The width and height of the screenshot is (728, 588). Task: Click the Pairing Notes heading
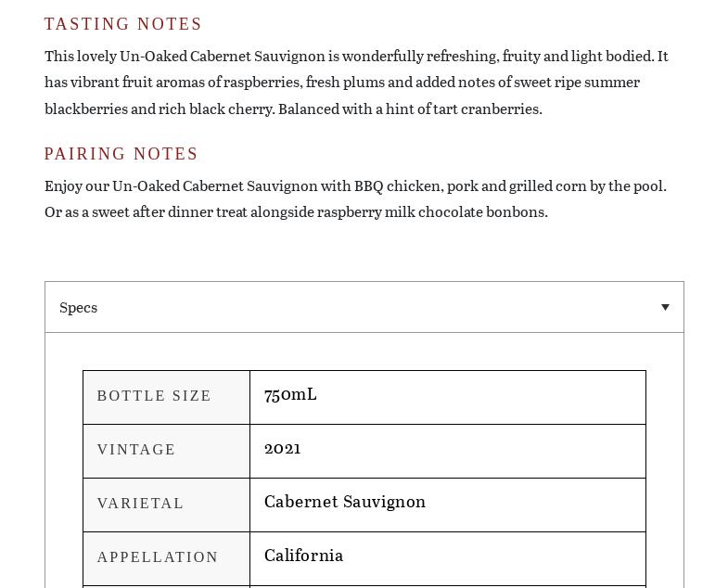(121, 154)
